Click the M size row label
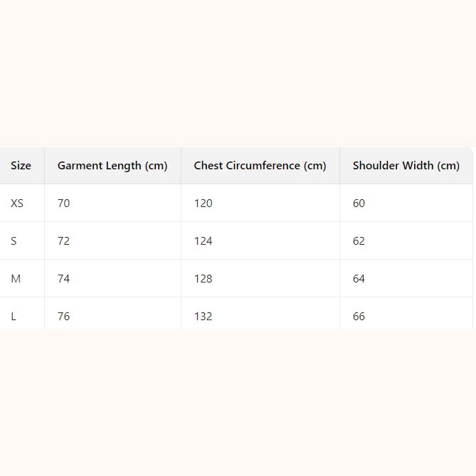The height and width of the screenshot is (476, 476). coord(16,279)
